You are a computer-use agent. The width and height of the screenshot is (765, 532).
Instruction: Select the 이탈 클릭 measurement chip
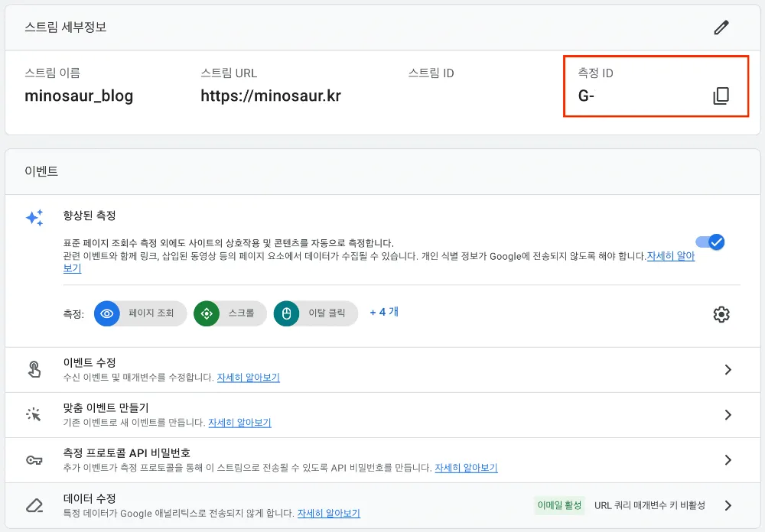(316, 313)
